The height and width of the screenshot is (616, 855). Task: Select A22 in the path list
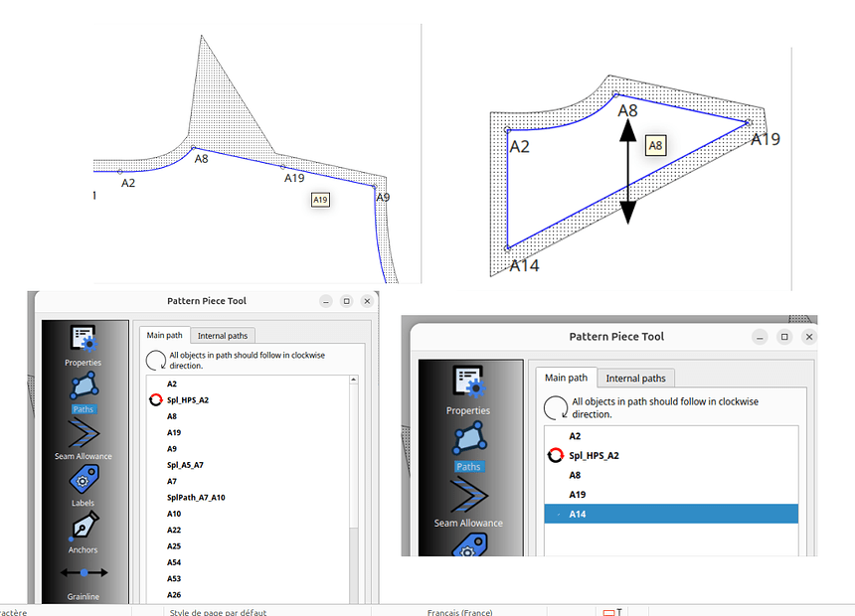[x=174, y=531]
